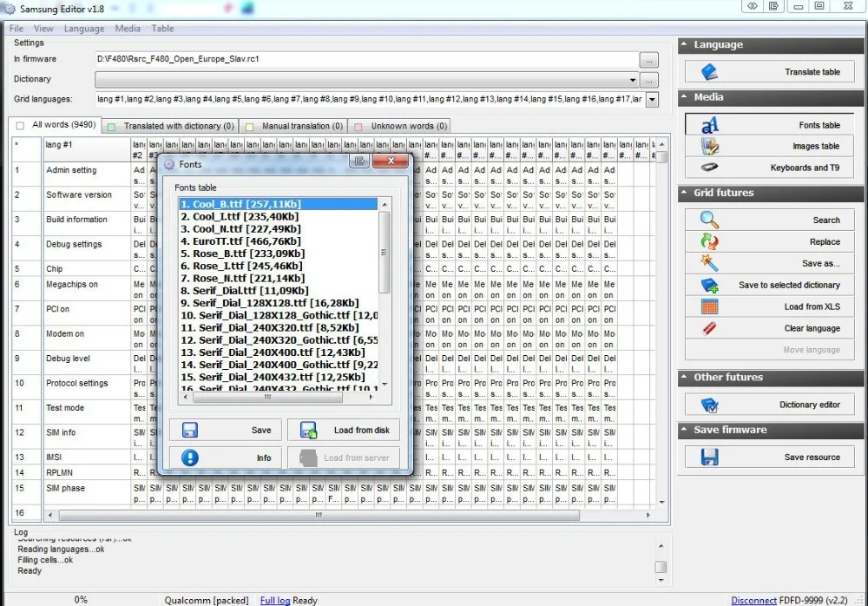Click the Admin setting cell
Image resolution: width=868 pixels, height=606 pixels.
click(x=86, y=174)
